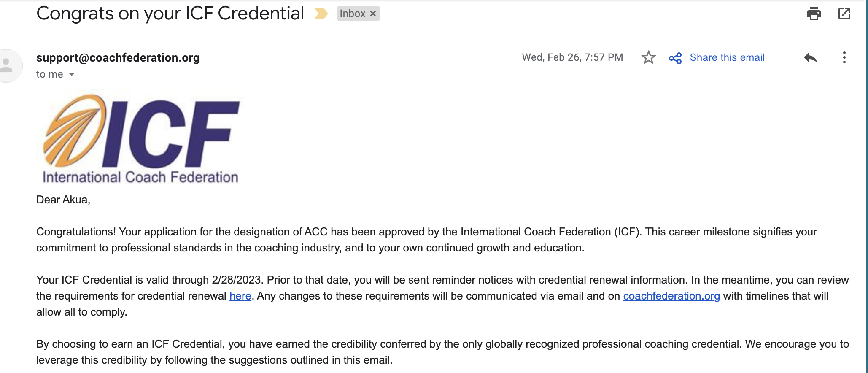
Task: Remove the Inbox label with its x
Action: coord(373,14)
